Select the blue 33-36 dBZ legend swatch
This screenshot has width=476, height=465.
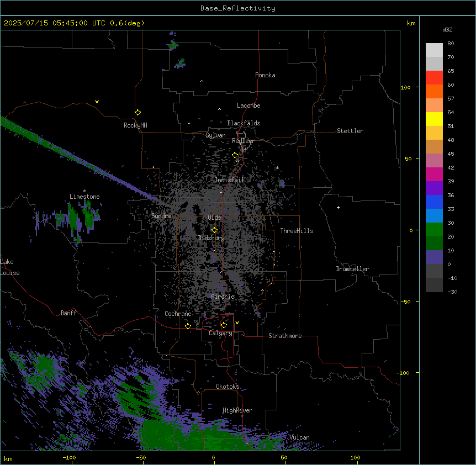click(x=434, y=202)
